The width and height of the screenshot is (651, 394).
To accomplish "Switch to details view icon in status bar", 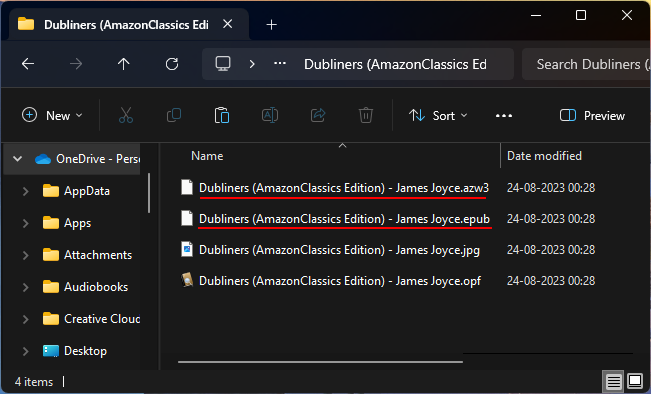I will pos(613,381).
